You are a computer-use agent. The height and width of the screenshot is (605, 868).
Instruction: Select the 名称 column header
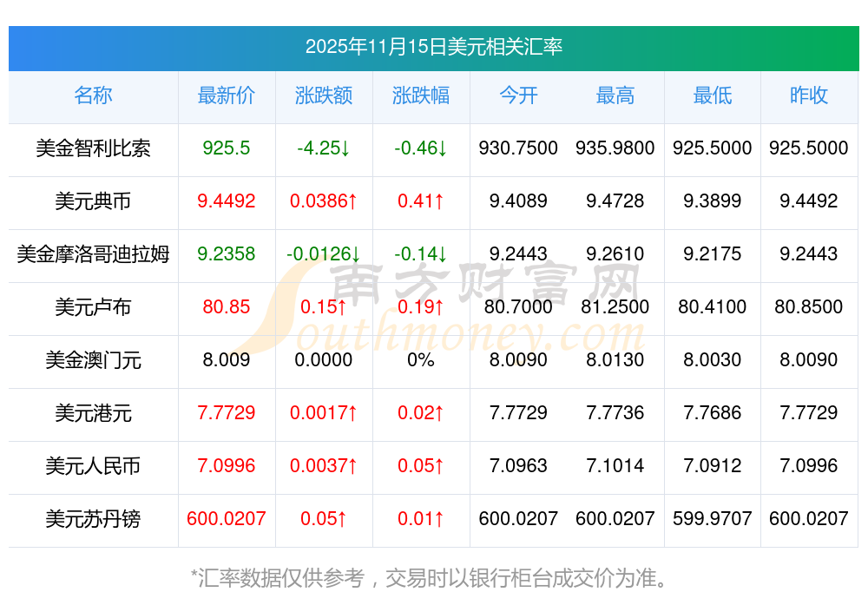tap(93, 95)
